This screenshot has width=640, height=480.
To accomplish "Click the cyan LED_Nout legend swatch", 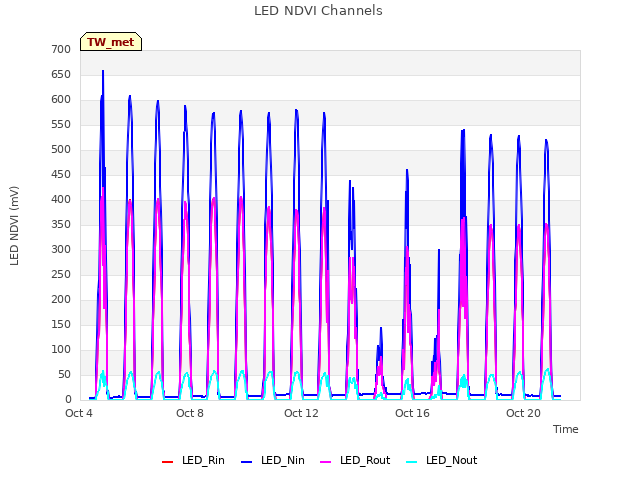I will point(412,462).
